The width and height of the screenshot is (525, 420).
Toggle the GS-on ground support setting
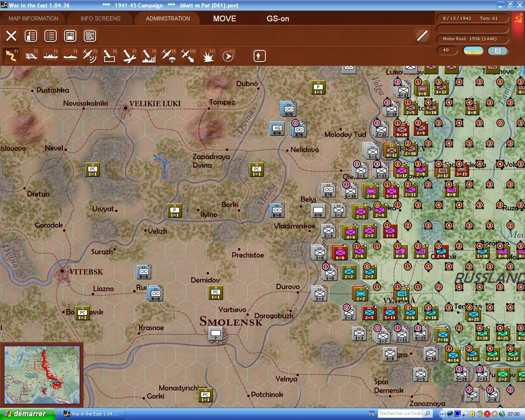tap(278, 18)
